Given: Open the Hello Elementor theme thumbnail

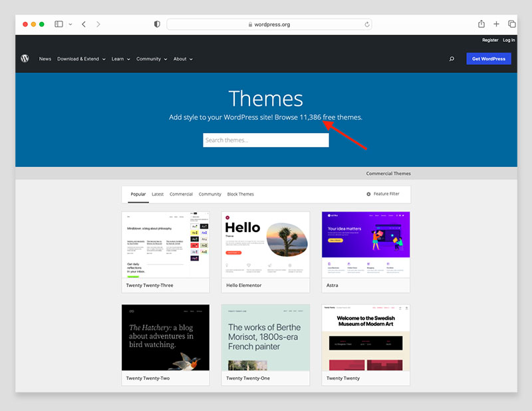Looking at the screenshot, I should [x=265, y=245].
